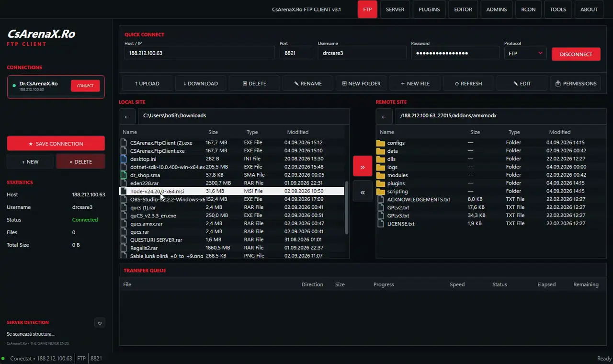The width and height of the screenshot is (613, 364).
Task: Click the modules folder icon
Action: [x=381, y=175]
